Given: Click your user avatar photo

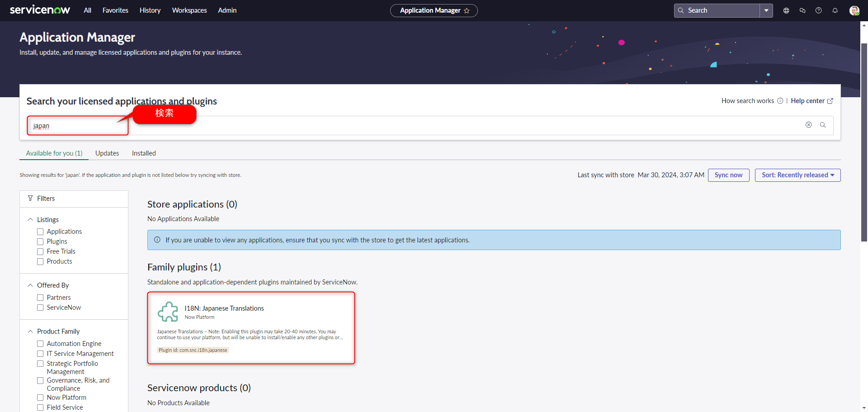Looking at the screenshot, I should pyautogui.click(x=854, y=10).
